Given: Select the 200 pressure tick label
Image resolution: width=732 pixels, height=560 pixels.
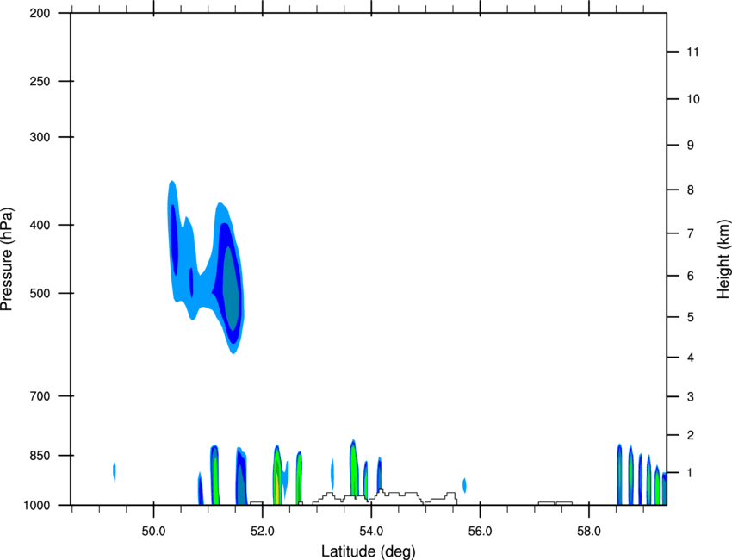Looking at the screenshot, I should pos(40,13).
